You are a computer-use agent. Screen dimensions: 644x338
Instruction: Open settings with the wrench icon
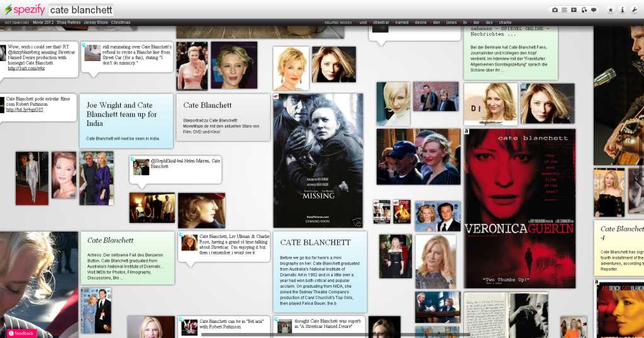[635, 10]
